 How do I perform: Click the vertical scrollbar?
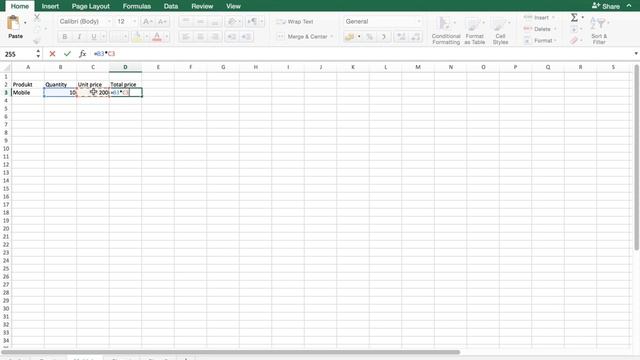(637, 157)
